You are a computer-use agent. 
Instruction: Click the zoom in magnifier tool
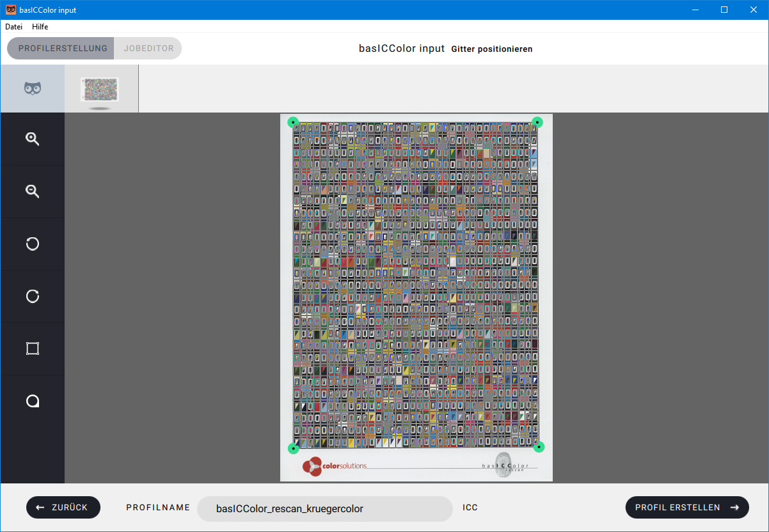pyautogui.click(x=33, y=139)
